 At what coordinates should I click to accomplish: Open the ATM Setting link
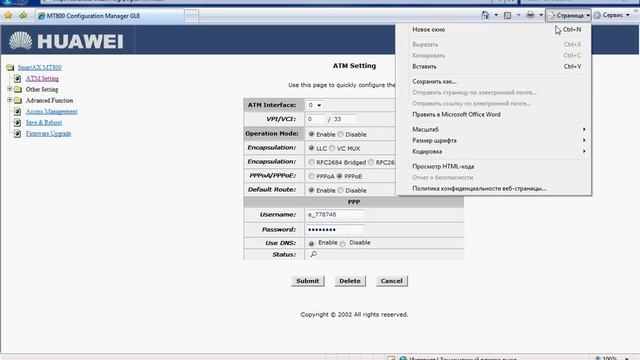coord(42,78)
